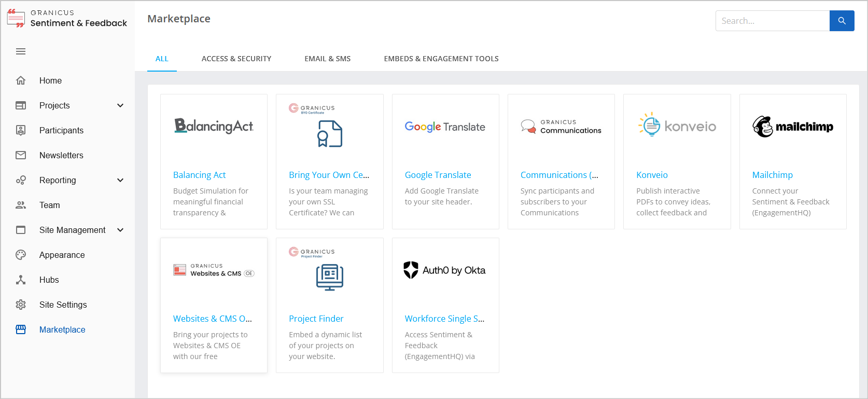Click the Balancing Act logo image
The width and height of the screenshot is (868, 399).
click(x=214, y=126)
